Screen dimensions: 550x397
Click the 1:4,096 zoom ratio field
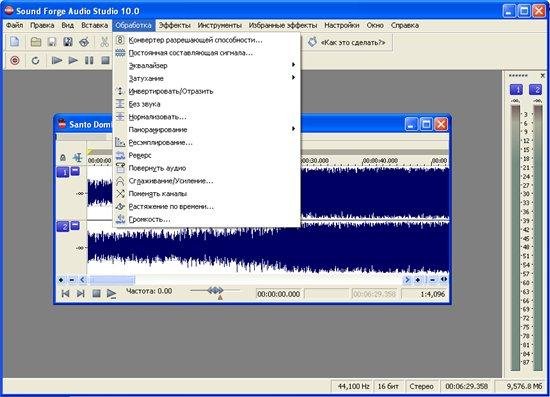click(424, 294)
